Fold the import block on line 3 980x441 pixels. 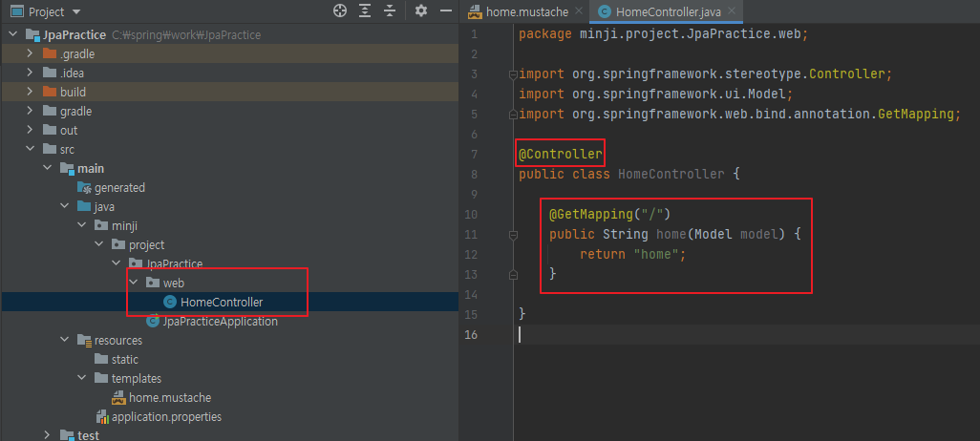point(513,74)
